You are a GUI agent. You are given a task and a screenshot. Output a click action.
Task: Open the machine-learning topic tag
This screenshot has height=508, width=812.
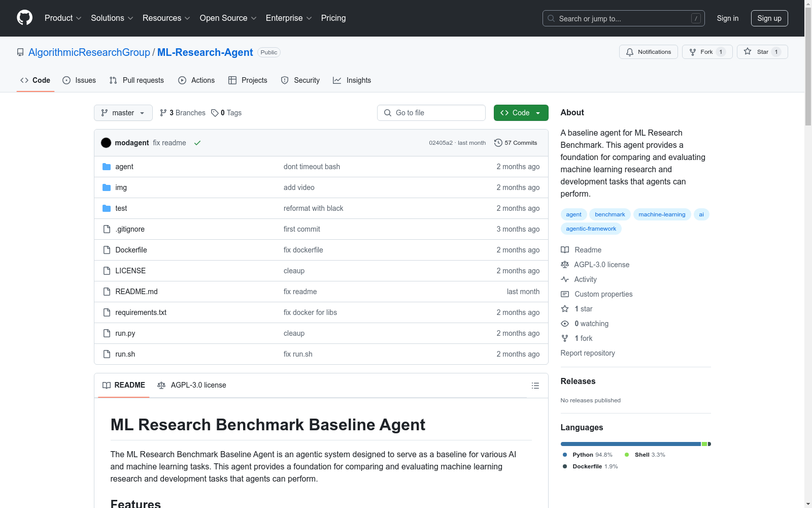tap(662, 214)
